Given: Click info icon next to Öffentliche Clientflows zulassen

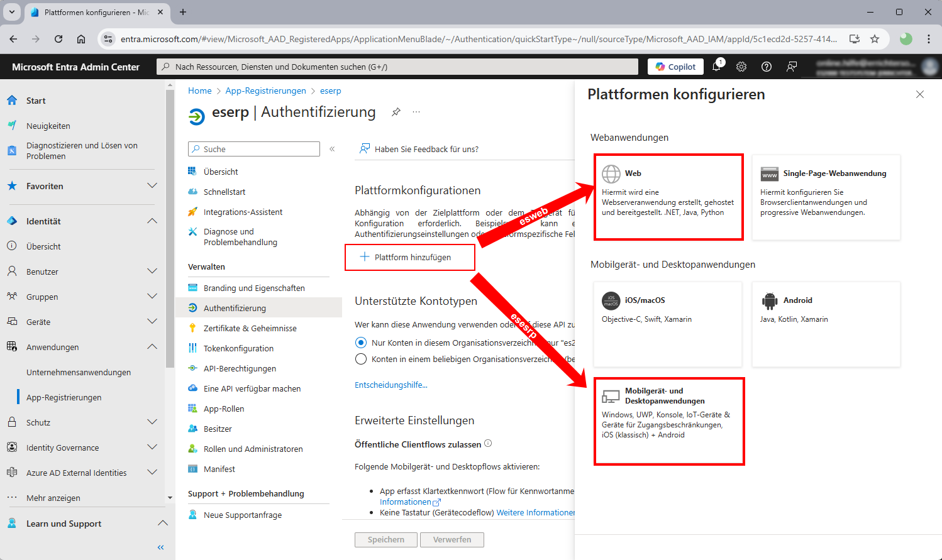Looking at the screenshot, I should tap(488, 444).
